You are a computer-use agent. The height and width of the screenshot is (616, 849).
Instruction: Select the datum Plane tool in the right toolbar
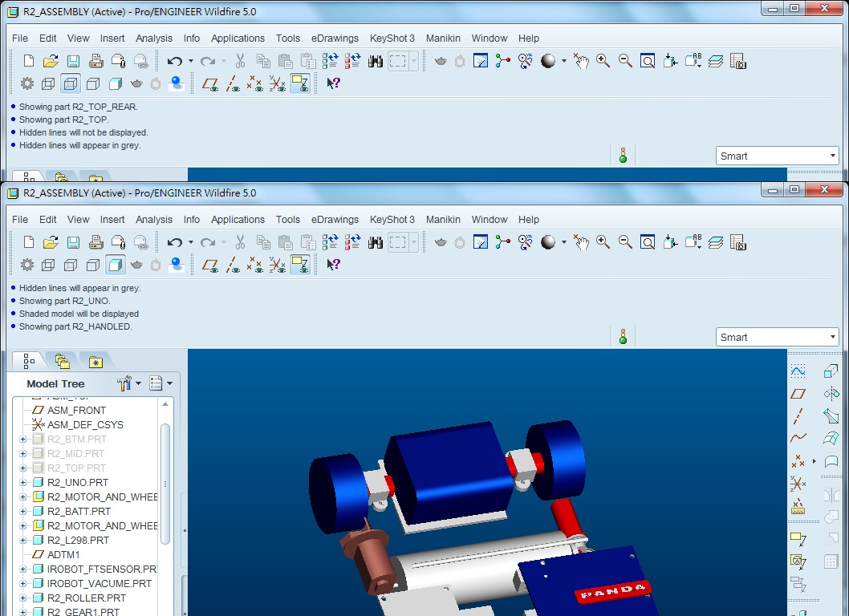pyautogui.click(x=798, y=394)
